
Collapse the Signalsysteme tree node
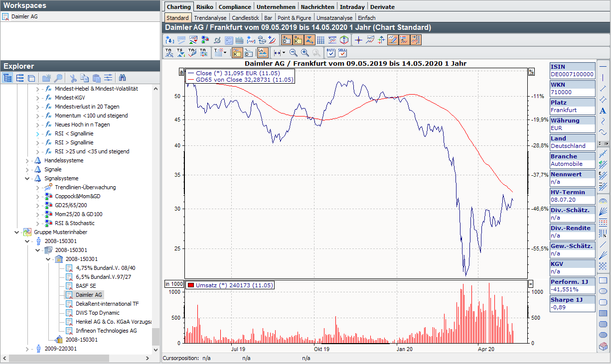coord(27,178)
